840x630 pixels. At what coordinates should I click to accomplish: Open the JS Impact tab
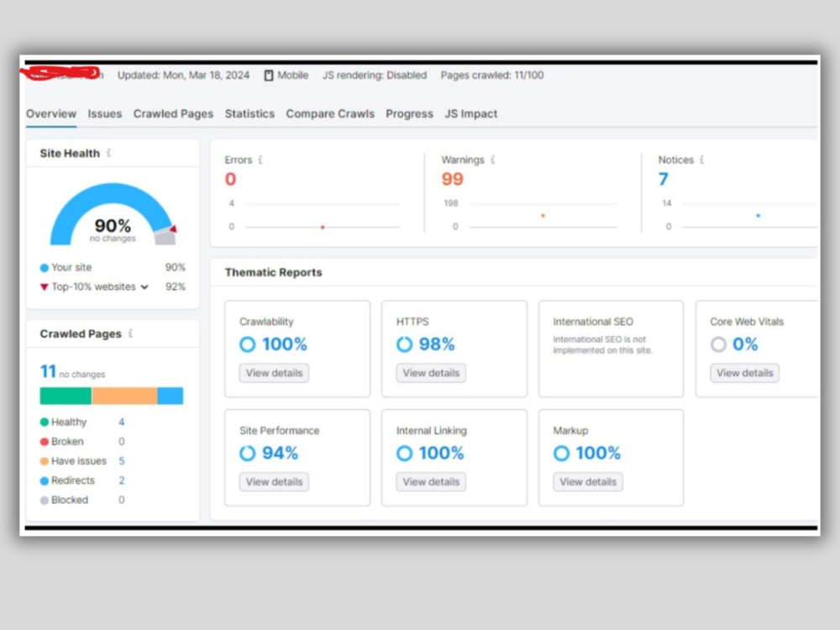(x=471, y=113)
